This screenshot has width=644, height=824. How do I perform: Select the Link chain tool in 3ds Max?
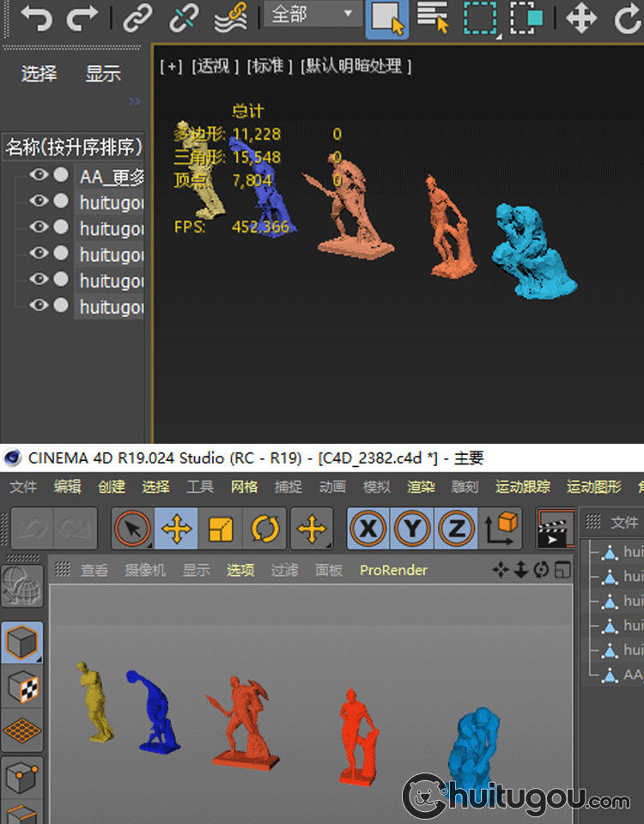137,18
